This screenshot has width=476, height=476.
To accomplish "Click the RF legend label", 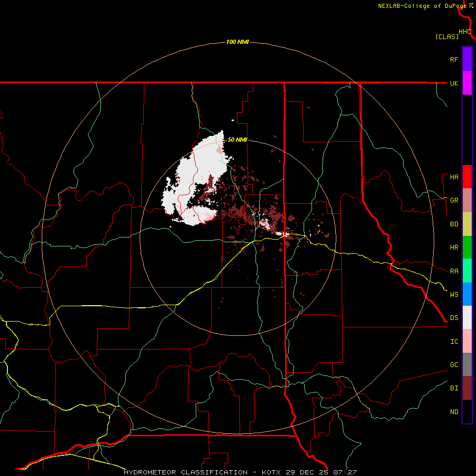I will tap(454, 60).
